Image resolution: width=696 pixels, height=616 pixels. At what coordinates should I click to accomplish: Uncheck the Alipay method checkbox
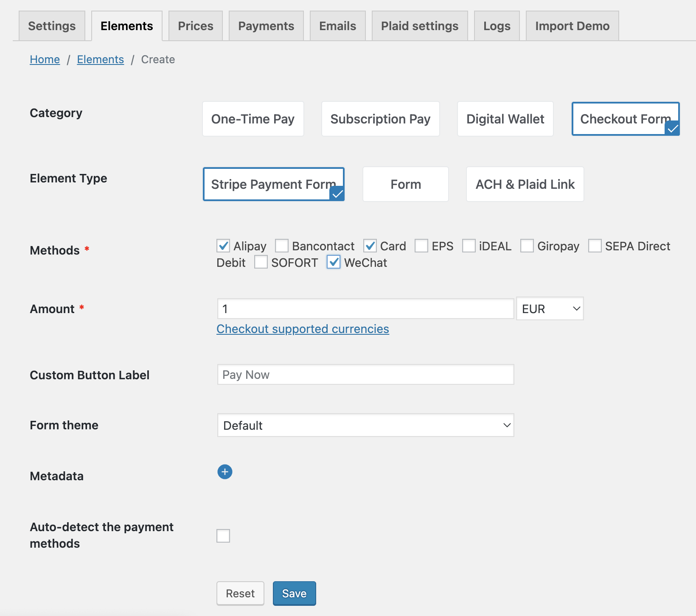click(x=223, y=246)
